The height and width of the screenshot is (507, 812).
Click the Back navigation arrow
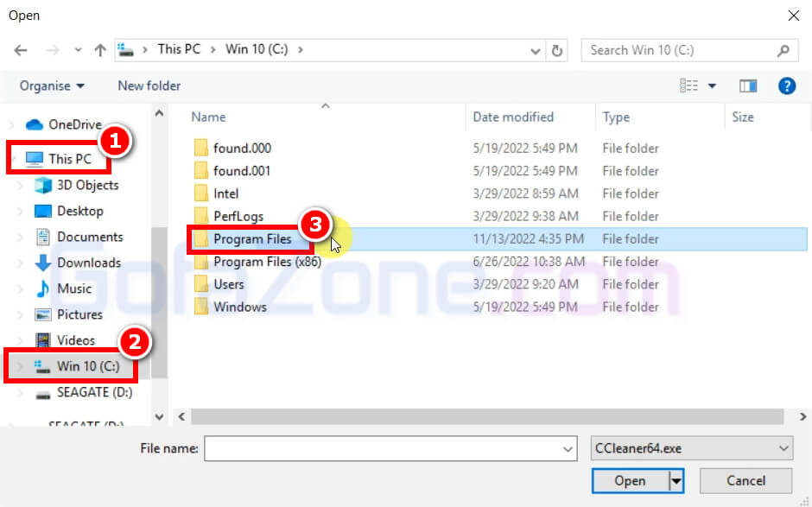[21, 50]
